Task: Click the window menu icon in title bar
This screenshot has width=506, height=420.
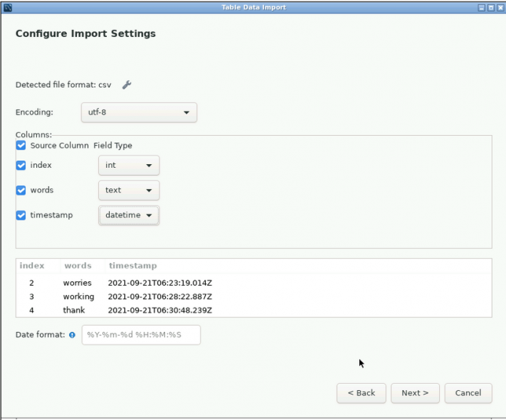Action: tap(7, 7)
